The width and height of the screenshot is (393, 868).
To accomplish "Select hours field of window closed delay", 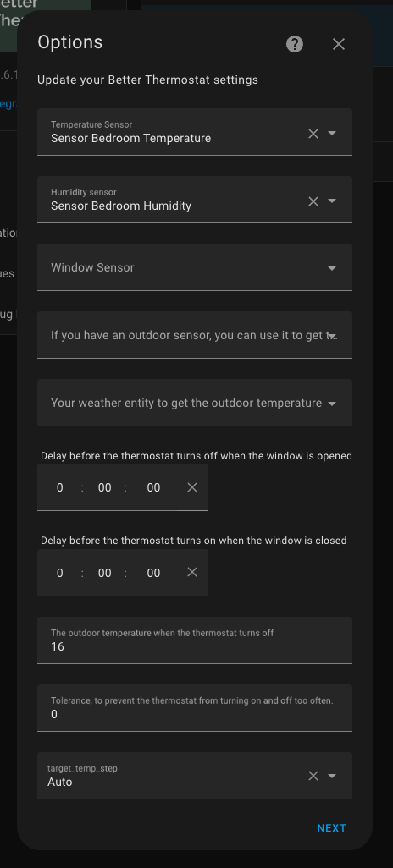I will [60, 573].
